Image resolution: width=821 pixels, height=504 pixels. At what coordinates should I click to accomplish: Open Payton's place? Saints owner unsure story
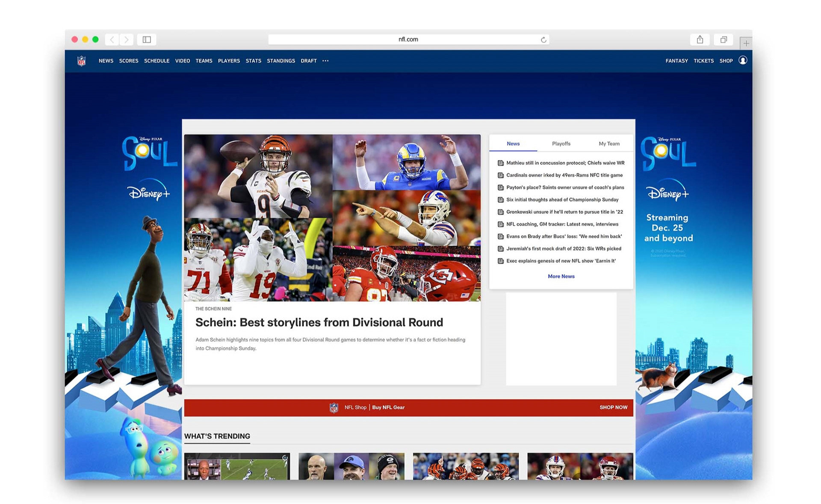pyautogui.click(x=565, y=188)
